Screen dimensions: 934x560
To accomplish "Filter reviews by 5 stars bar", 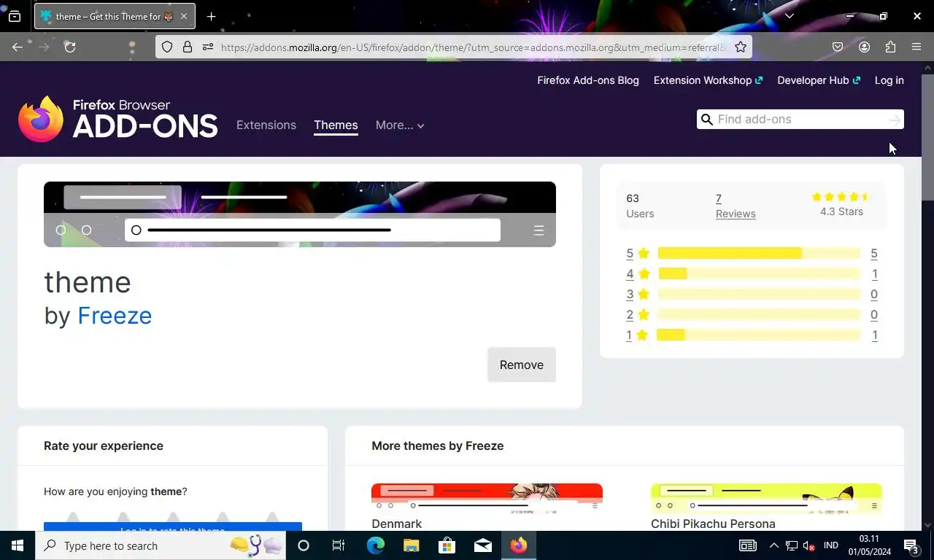I will click(759, 253).
